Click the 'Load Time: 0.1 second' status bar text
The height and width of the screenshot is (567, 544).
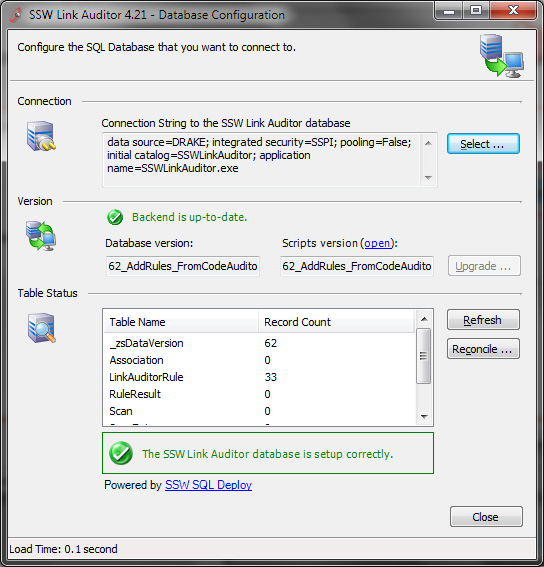tap(63, 549)
